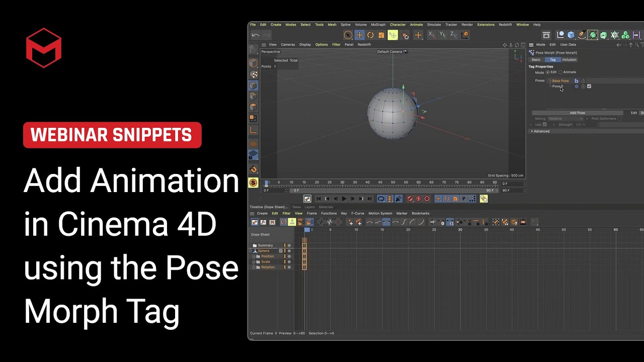Click the sound playback speaker icon
Viewport: 644px width, 362px height.
click(x=398, y=199)
